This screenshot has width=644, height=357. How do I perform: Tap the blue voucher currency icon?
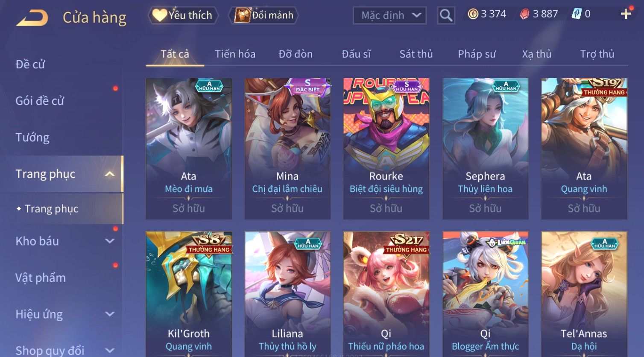(577, 14)
